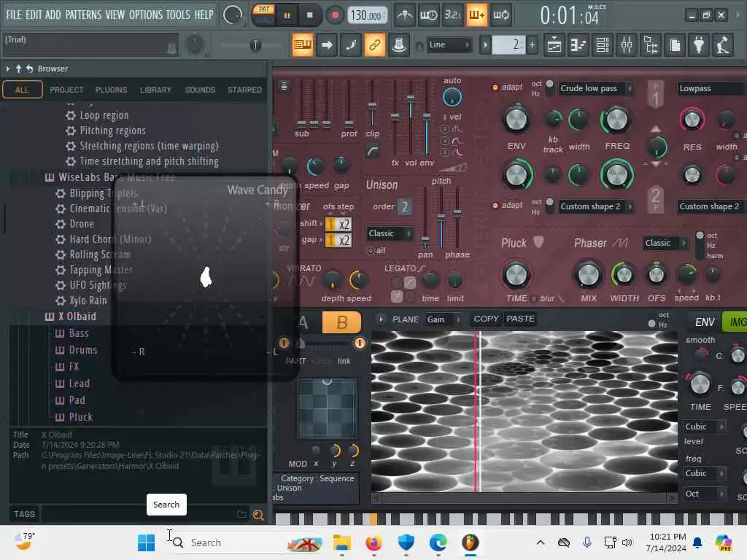The height and width of the screenshot is (560, 747).
Task: Toggle the Phaser oct/Hz/harm switch
Action: [x=700, y=245]
